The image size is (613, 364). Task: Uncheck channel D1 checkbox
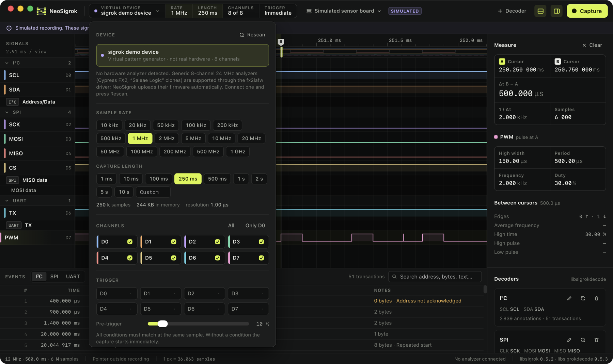tap(174, 242)
